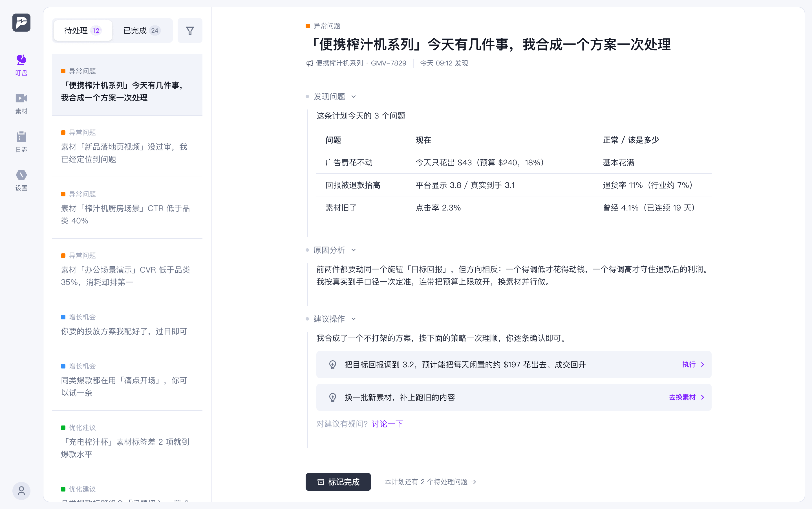The height and width of the screenshot is (509, 812).
Task: Select the 便携榨汁机系列 list item
Action: pos(127,85)
